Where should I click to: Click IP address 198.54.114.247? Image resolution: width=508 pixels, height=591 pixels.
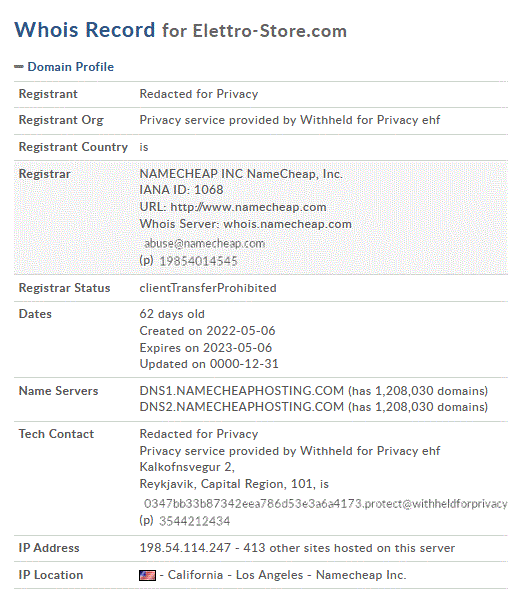coord(185,548)
